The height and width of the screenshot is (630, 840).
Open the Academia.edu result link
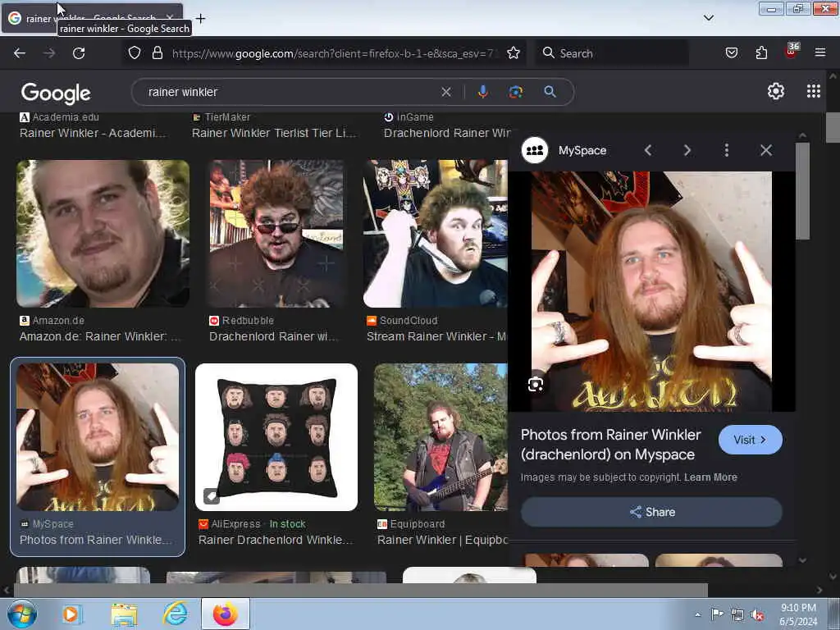[93, 133]
